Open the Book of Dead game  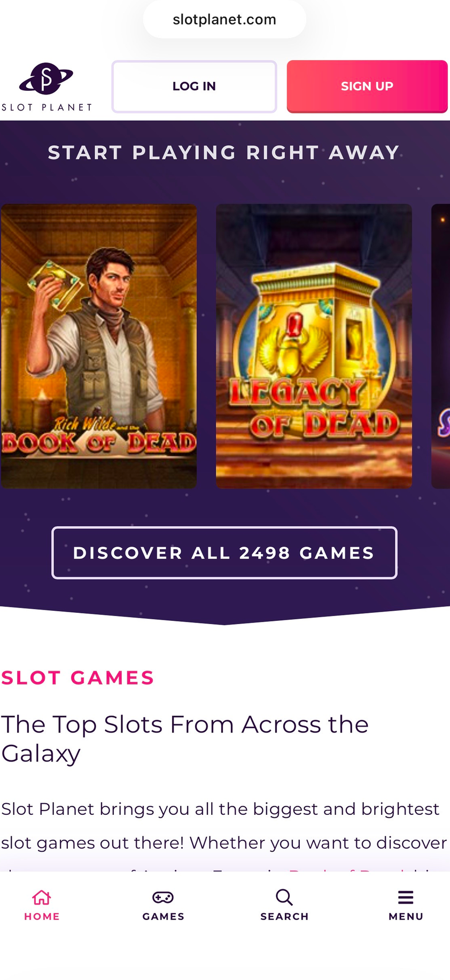pyautogui.click(x=99, y=346)
